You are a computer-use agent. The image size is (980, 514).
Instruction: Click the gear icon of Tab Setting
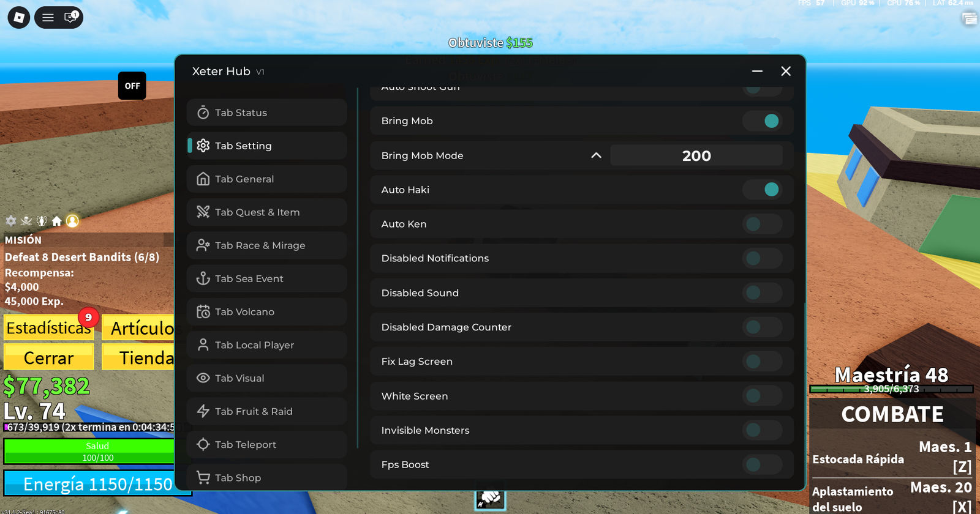203,146
